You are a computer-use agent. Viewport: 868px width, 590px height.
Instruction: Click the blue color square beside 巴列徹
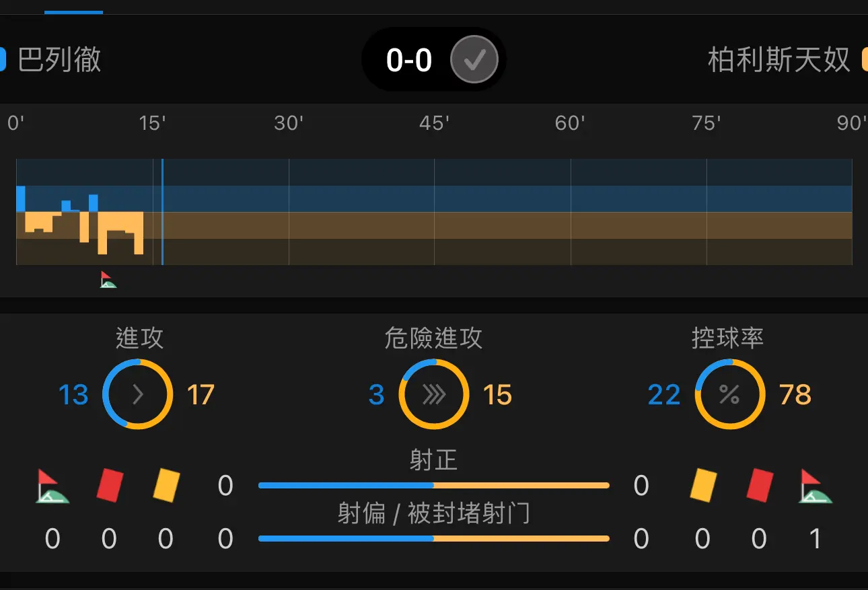pos(2,60)
